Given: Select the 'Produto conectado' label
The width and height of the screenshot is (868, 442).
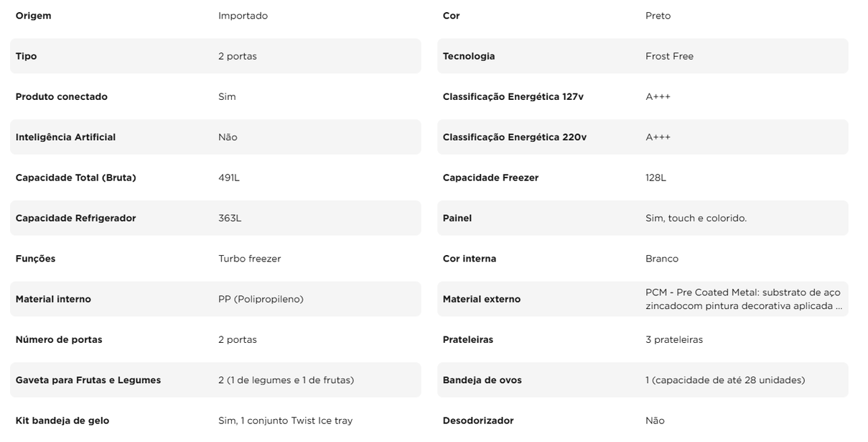Looking at the screenshot, I should (61, 97).
